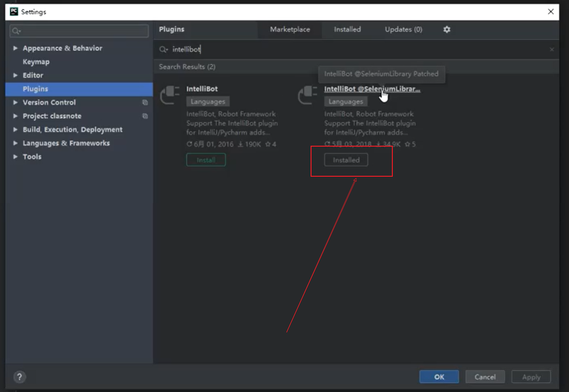Viewport: 569px width, 392px height.
Task: Click Languages tag under IntelliBot
Action: (208, 102)
